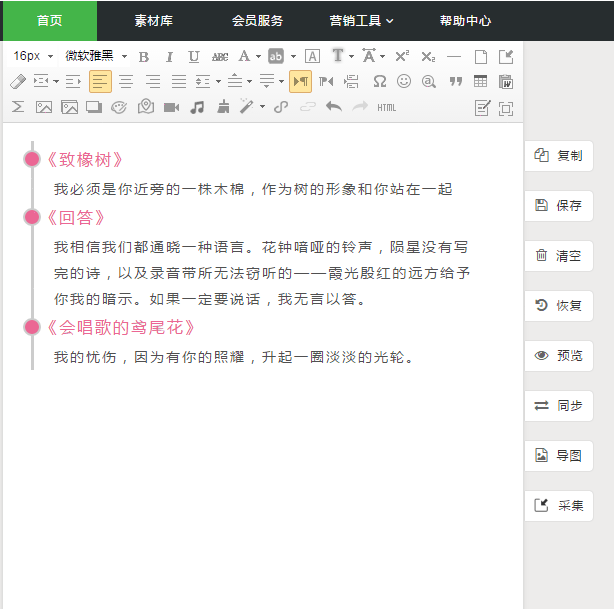
Task: Insert a formula with the Sigma icon
Action: pos(18,107)
